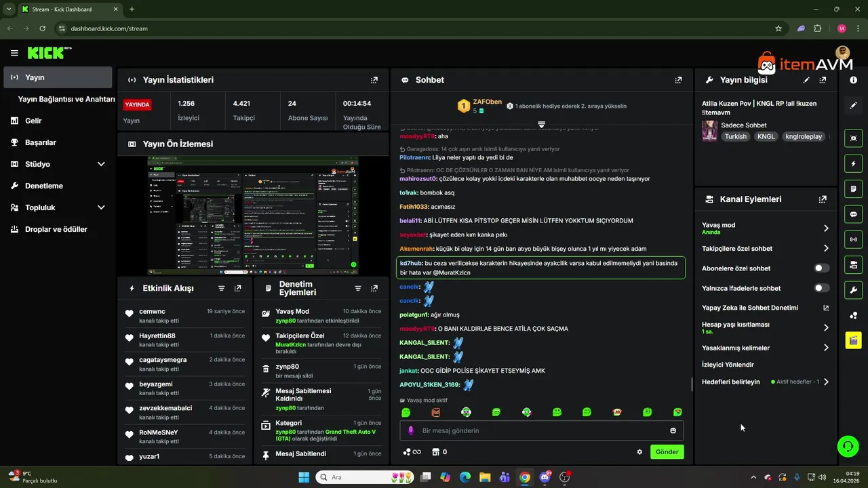Click the info icon in right sidebar

[853, 80]
